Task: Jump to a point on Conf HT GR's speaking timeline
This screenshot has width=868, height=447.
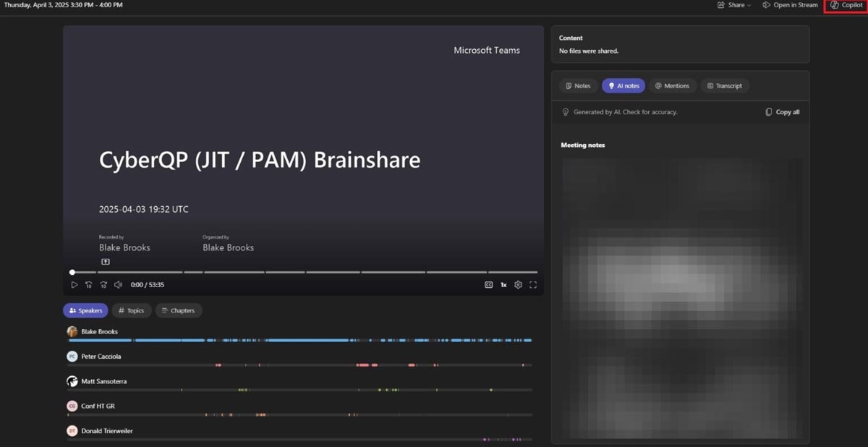Action: click(x=299, y=414)
